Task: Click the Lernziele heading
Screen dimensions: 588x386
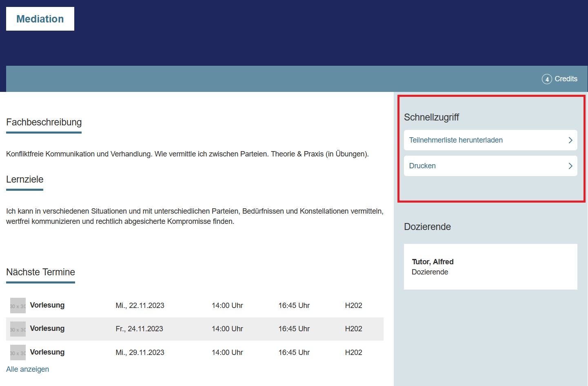Action: pos(24,179)
